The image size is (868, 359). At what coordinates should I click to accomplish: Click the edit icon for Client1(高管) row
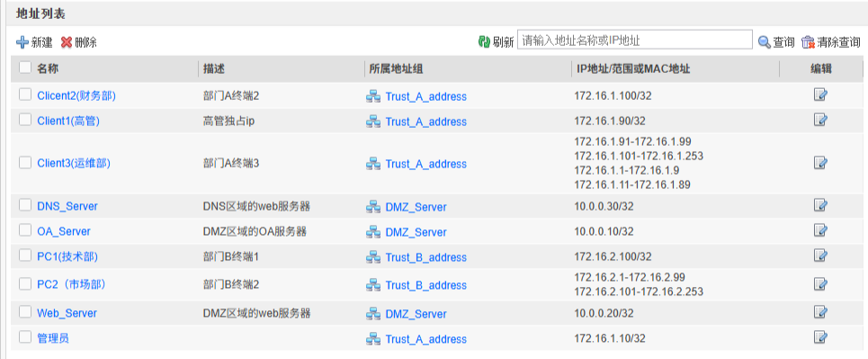tap(820, 119)
